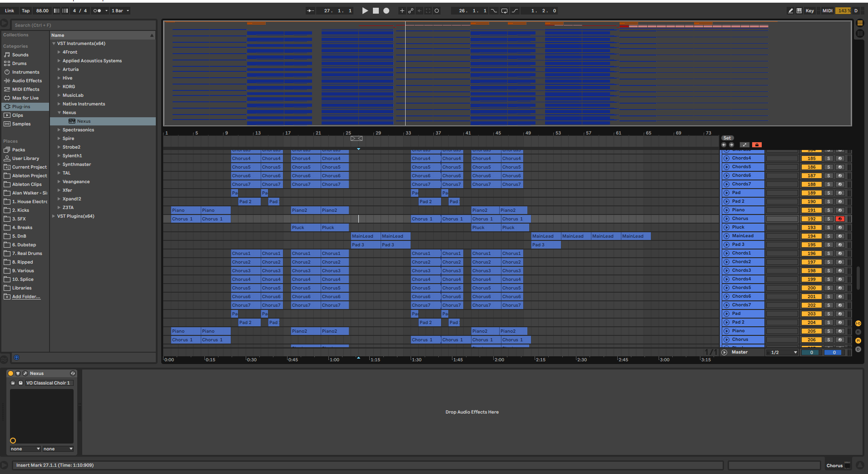Click the Capture MIDI icon
This screenshot has width=868, height=474.
pos(428,10)
